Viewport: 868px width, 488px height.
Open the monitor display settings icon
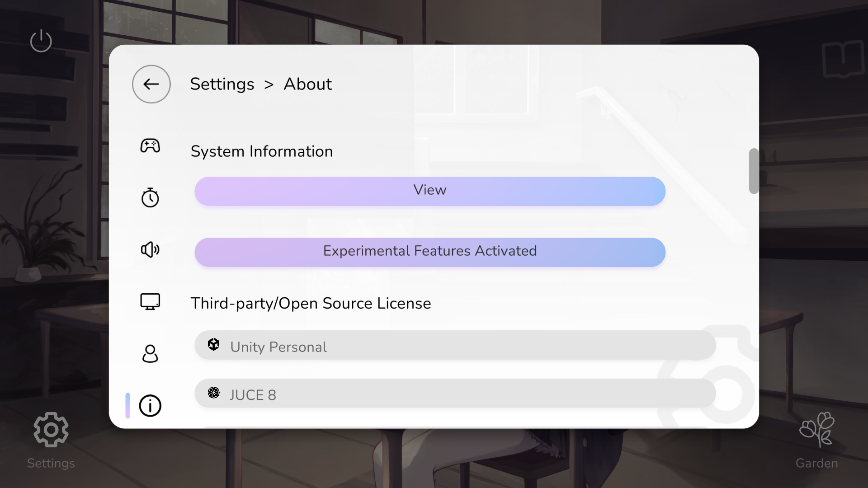(150, 301)
